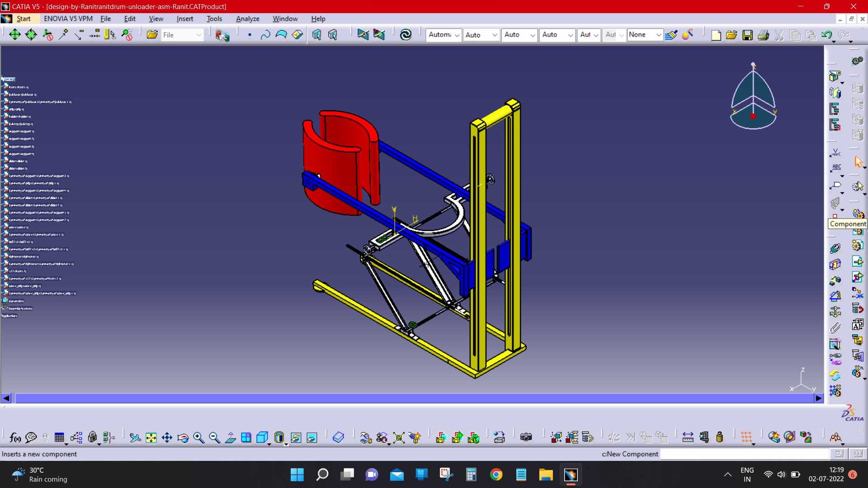Open the Formula (f(x)) tool
This screenshot has width=868, height=488.
(x=15, y=437)
